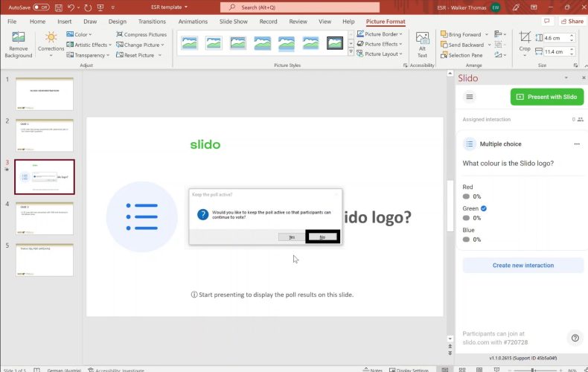Open the Multiple choice poll options menu
The image size is (588, 372).
(576, 144)
